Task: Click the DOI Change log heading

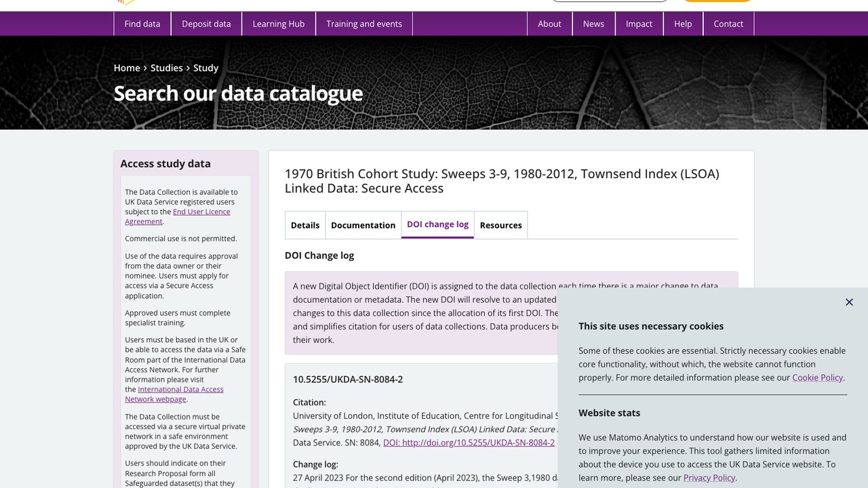Action: tap(319, 256)
